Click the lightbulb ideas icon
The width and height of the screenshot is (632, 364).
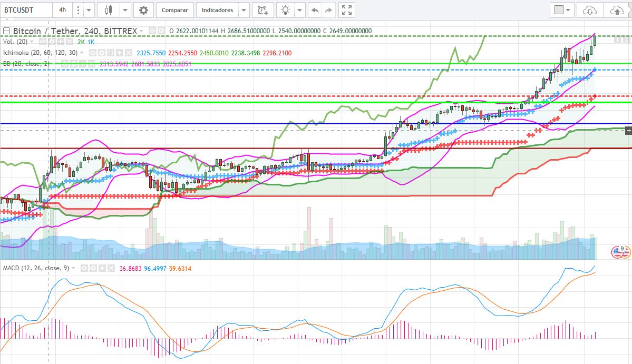(285, 10)
